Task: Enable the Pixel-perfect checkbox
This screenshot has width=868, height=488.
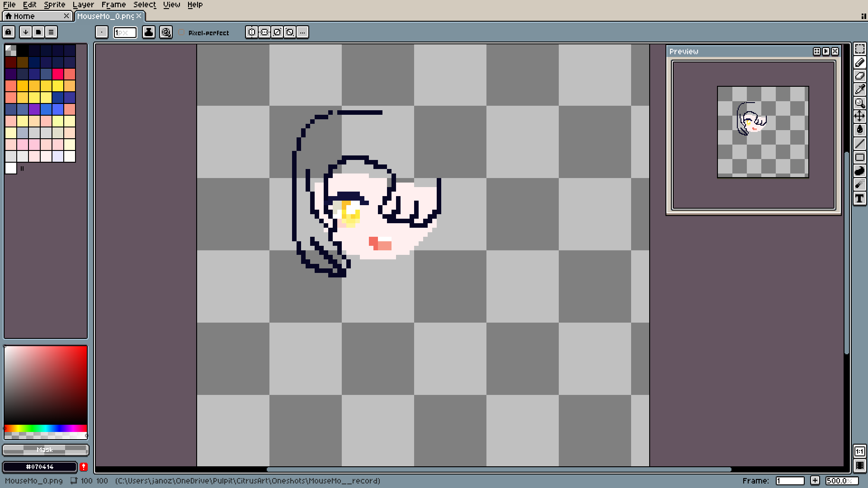Action: click(x=181, y=33)
